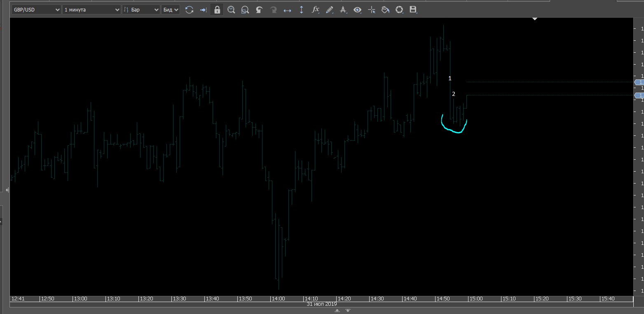
Task: Click the 14:30 time axis label
Action: [x=377, y=299]
